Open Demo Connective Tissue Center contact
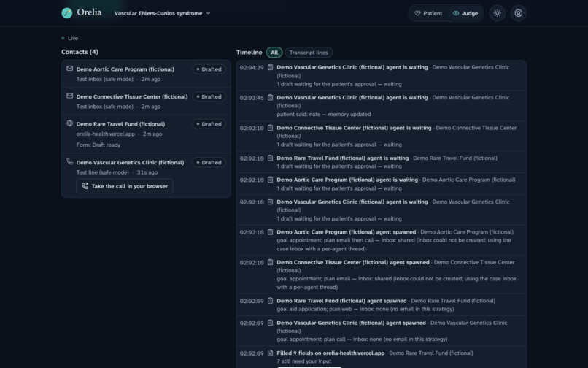This screenshot has width=588, height=368. click(146, 101)
